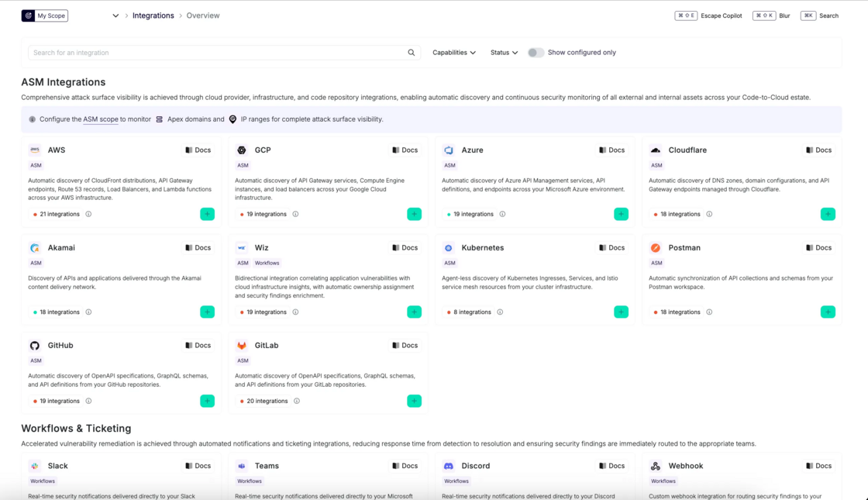The height and width of the screenshot is (500, 868).
Task: Click the Escape Copilot shortcut button
Action: click(708, 16)
